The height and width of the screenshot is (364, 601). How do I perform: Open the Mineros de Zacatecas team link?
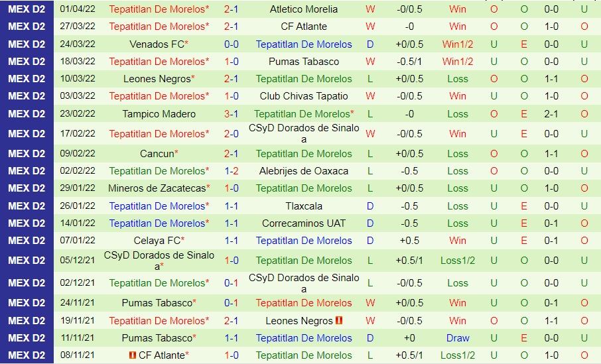click(x=157, y=188)
